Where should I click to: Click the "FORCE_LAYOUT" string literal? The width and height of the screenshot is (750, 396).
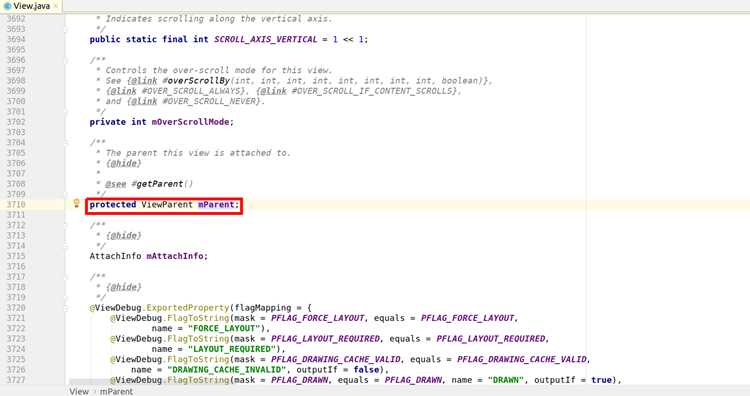point(224,329)
